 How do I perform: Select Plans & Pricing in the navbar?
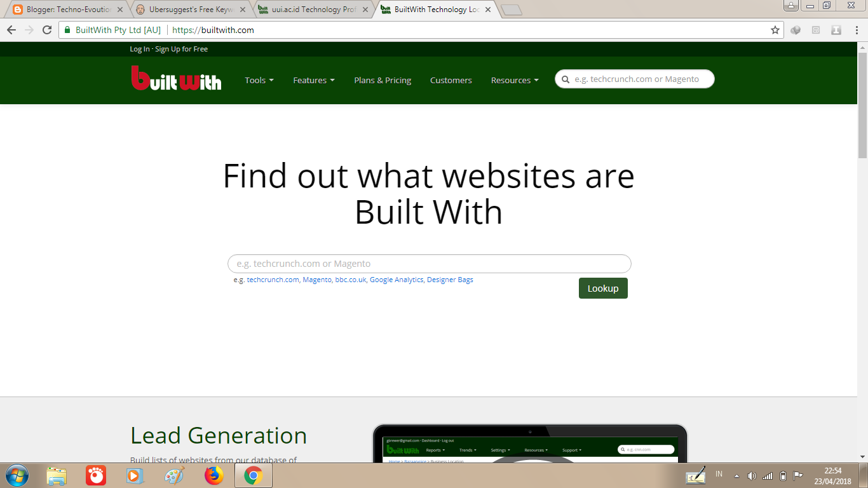click(383, 80)
